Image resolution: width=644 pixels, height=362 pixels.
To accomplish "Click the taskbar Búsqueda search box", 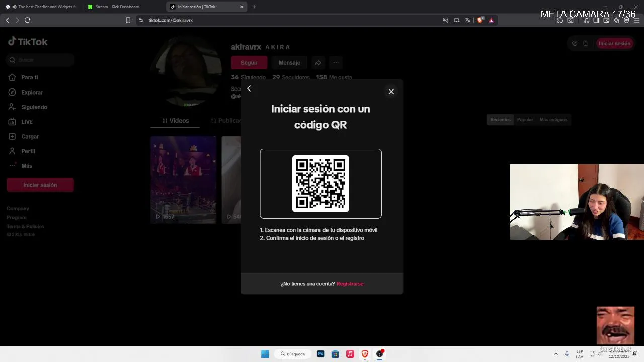I will pyautogui.click(x=293, y=354).
